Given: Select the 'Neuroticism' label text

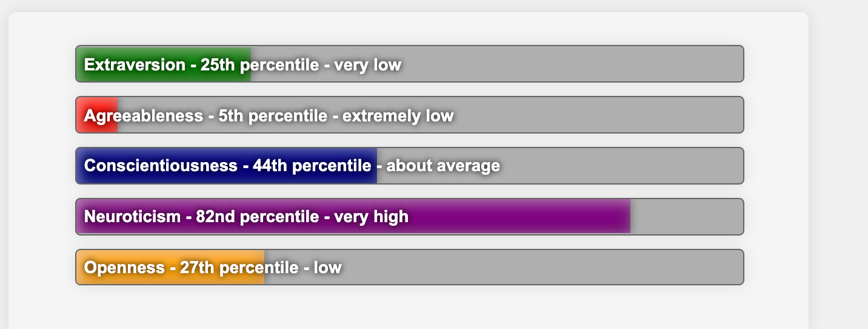Looking at the screenshot, I should pos(132,217).
